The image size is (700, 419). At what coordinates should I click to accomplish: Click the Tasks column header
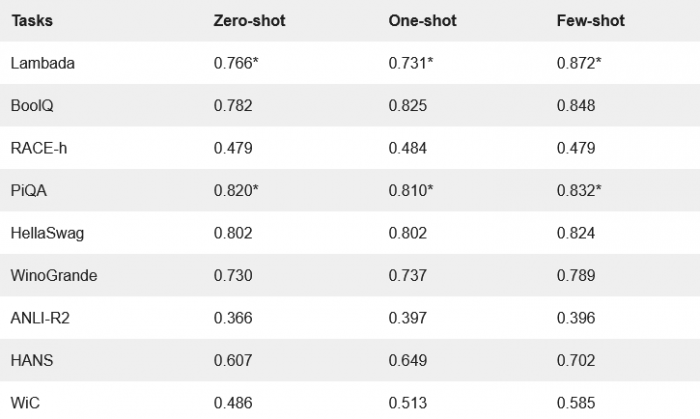coord(31,21)
